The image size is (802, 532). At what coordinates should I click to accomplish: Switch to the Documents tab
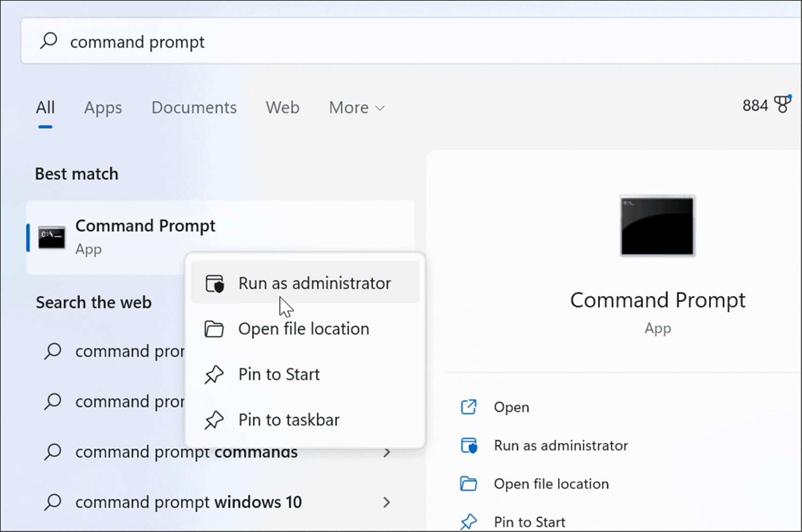click(x=194, y=107)
